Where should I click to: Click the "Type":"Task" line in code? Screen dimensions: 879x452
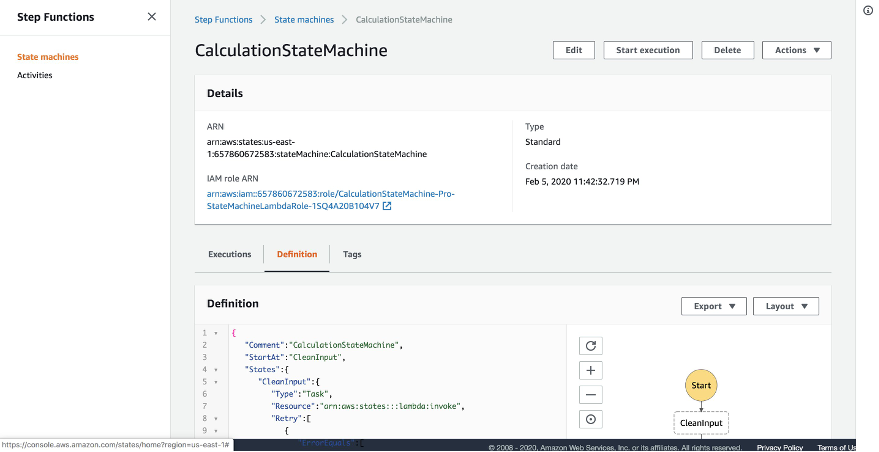click(302, 394)
